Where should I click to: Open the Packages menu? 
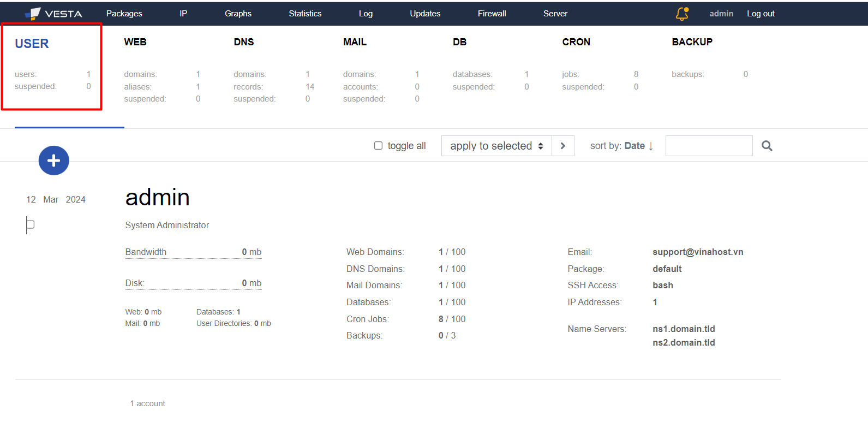tap(124, 14)
